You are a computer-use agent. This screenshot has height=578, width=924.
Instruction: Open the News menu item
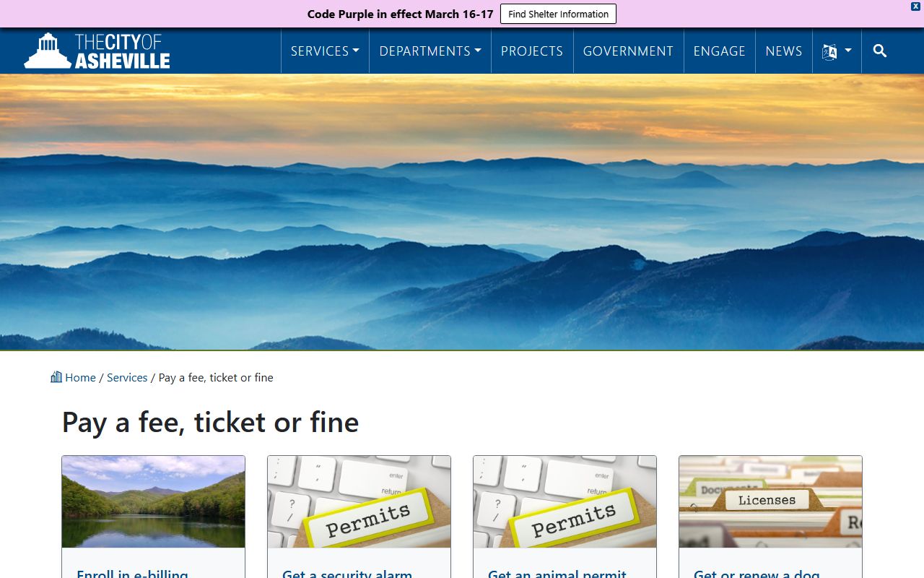pyautogui.click(x=784, y=51)
